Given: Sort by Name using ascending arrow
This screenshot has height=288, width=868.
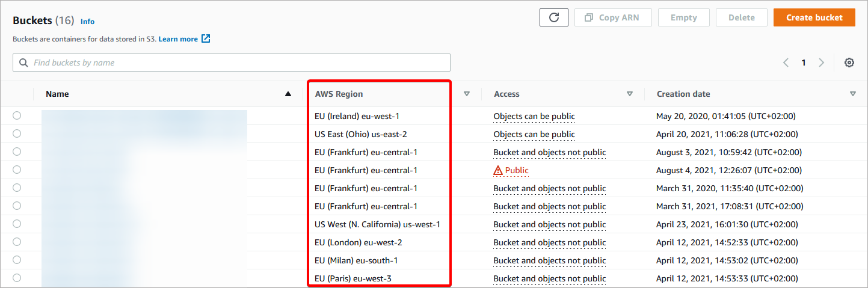Looking at the screenshot, I should coord(288,94).
